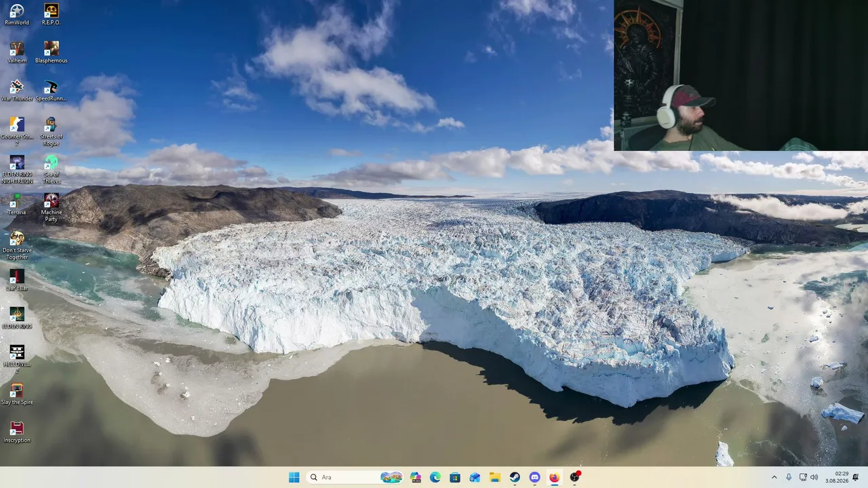The height and width of the screenshot is (488, 868).
Task: Select the Slay the Spire icon
Action: coord(17,394)
